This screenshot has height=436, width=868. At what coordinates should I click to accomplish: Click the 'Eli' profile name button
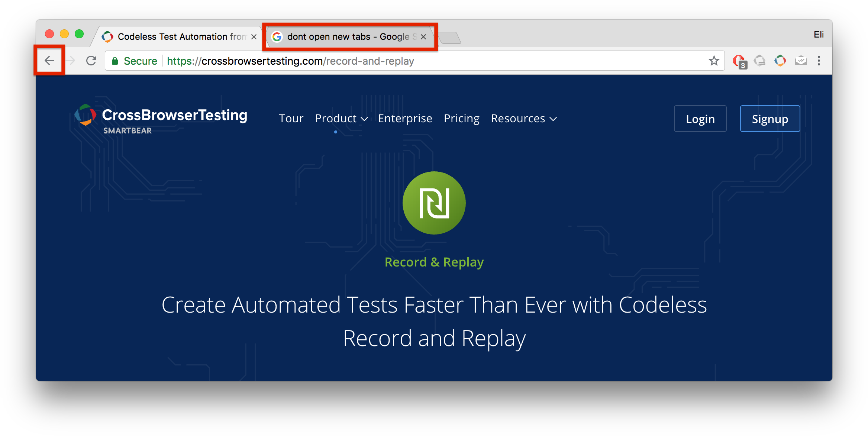point(819,35)
